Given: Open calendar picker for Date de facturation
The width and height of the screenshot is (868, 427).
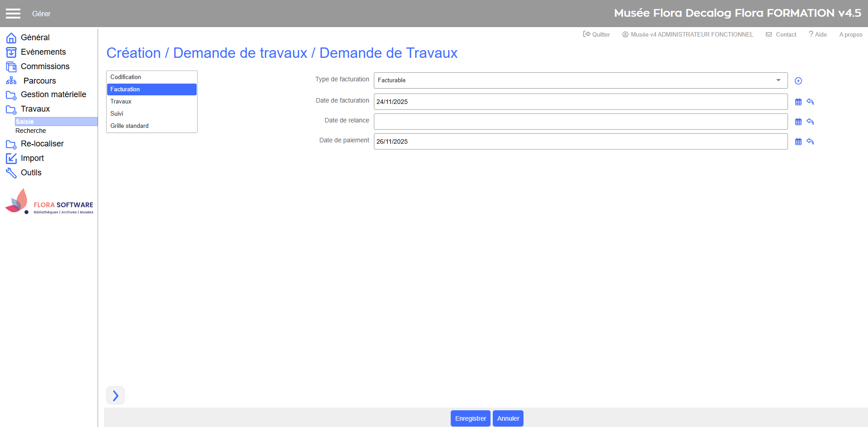Looking at the screenshot, I should click(x=798, y=102).
